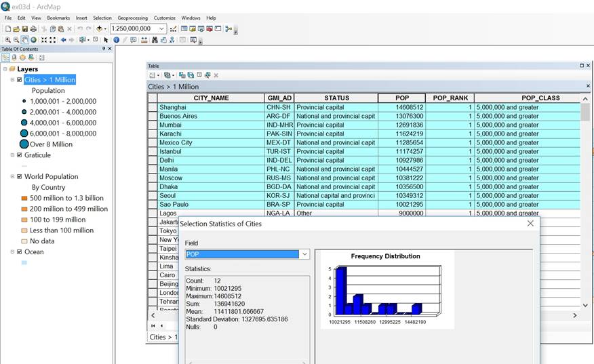Open the Geoprocessing menu

coord(133,18)
